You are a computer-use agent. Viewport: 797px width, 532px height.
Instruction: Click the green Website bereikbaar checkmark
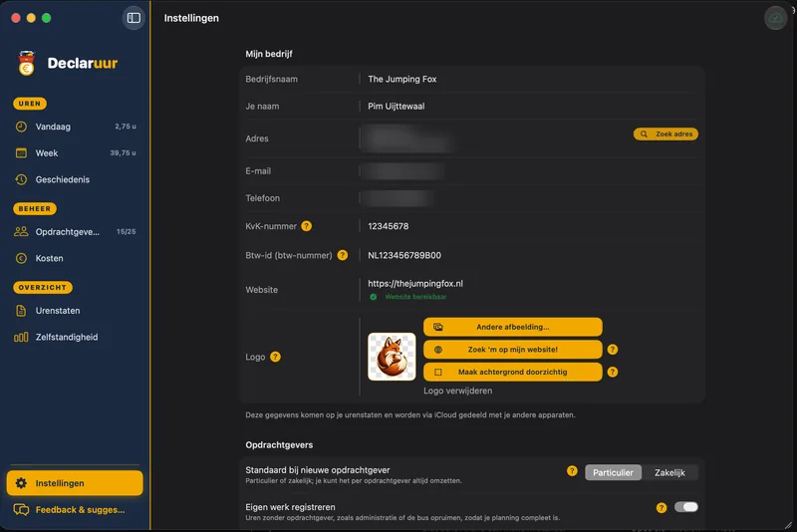pyautogui.click(x=373, y=297)
